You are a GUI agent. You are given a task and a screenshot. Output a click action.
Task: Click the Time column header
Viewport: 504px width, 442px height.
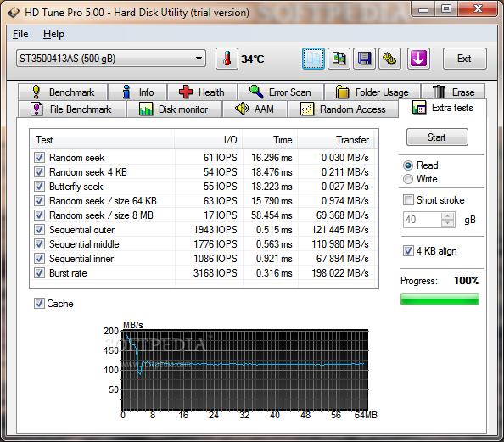click(x=270, y=140)
